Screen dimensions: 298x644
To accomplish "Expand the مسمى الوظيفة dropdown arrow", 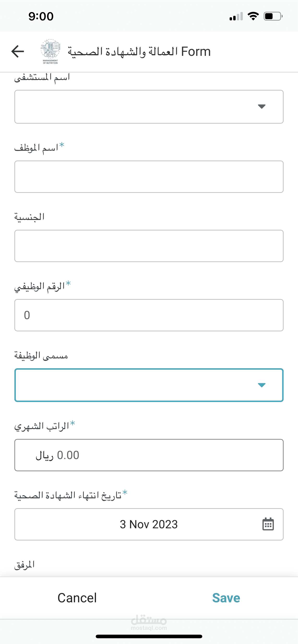I will point(262,385).
